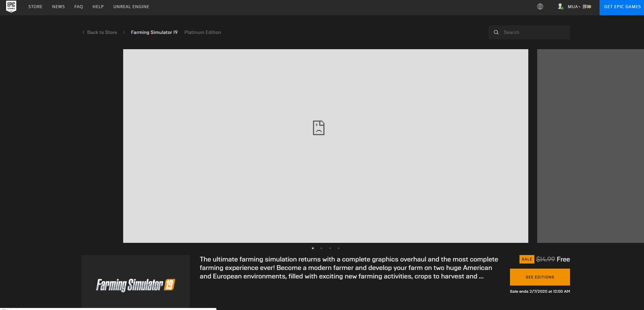Click the next gray carousel slide
The height and width of the screenshot is (310, 644).
(x=590, y=146)
